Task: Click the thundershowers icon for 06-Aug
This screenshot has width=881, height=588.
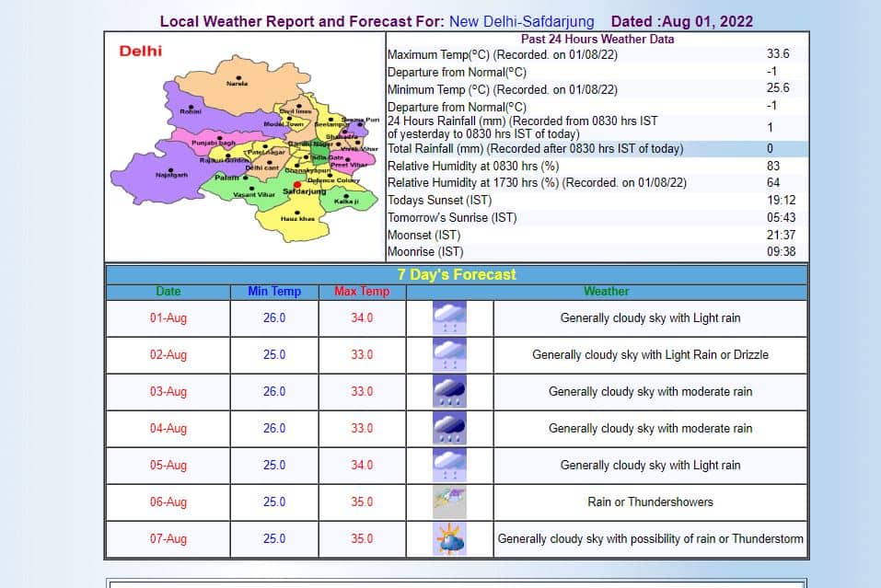Action: 448,502
